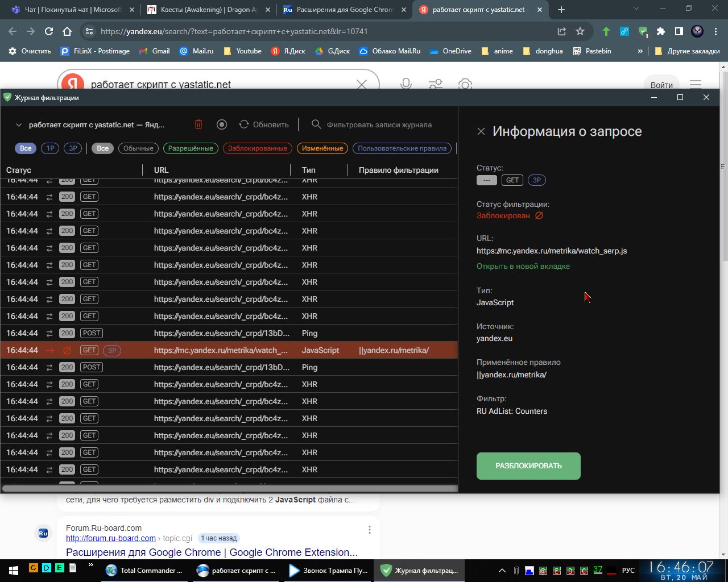The height and width of the screenshot is (582, 728).
Task: Open the browser home page icon
Action: (67, 31)
